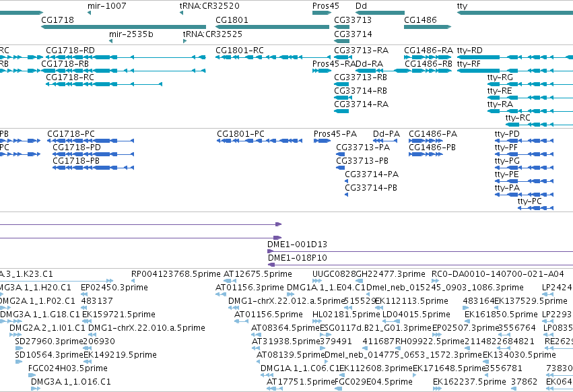Open the AT31938.5prime EST label
The height and width of the screenshot is (392, 573).
285,341
